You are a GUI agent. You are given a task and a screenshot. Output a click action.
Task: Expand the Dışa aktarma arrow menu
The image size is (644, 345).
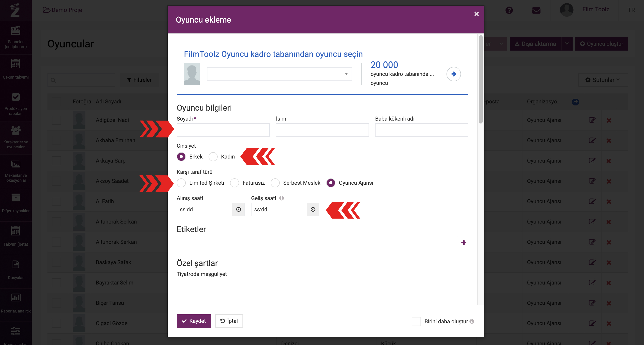(x=566, y=44)
